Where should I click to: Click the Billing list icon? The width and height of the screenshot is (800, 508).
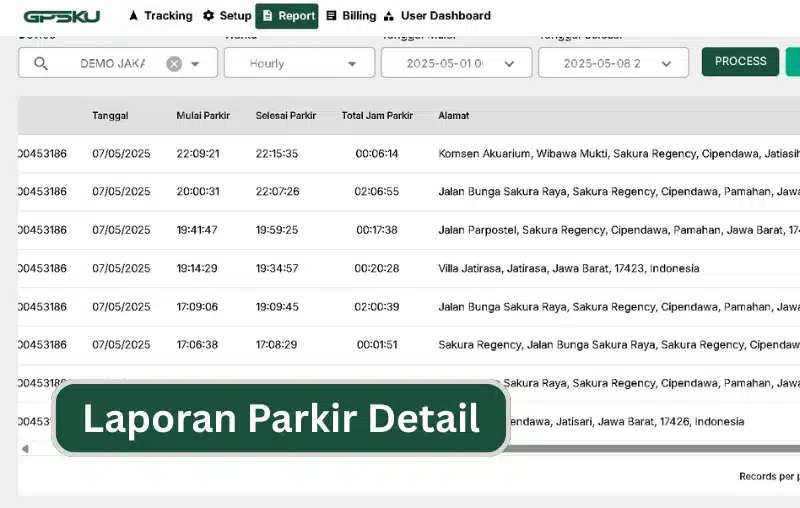(x=331, y=16)
